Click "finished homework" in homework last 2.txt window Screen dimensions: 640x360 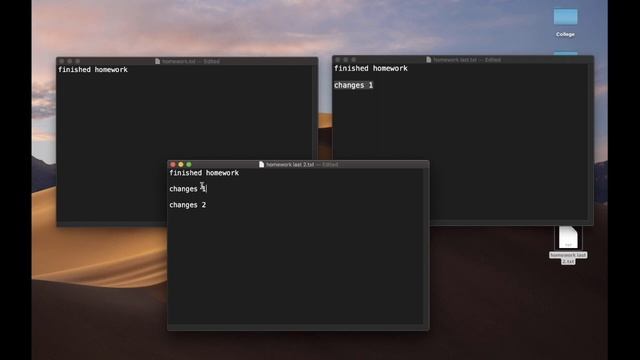pos(204,173)
